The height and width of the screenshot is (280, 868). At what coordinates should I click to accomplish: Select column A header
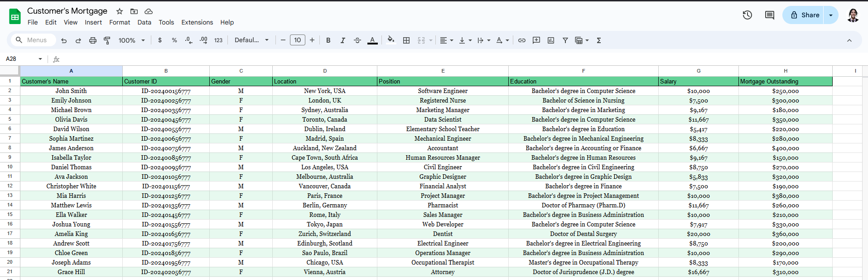[x=71, y=71]
